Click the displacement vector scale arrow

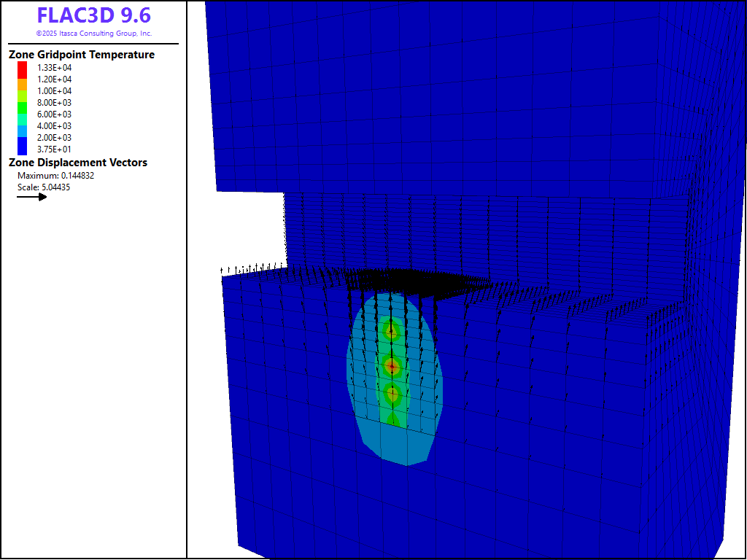(32, 197)
